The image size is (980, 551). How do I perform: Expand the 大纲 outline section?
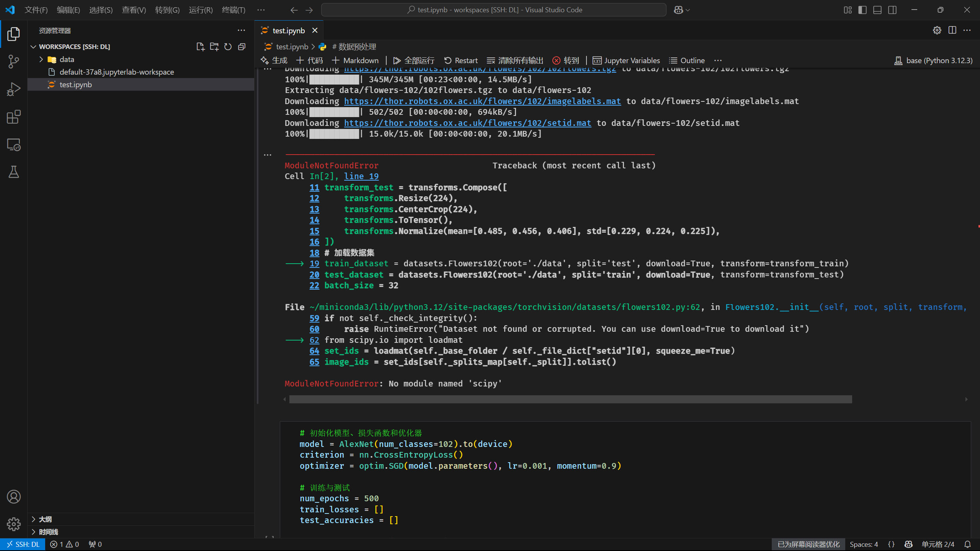tap(45, 519)
